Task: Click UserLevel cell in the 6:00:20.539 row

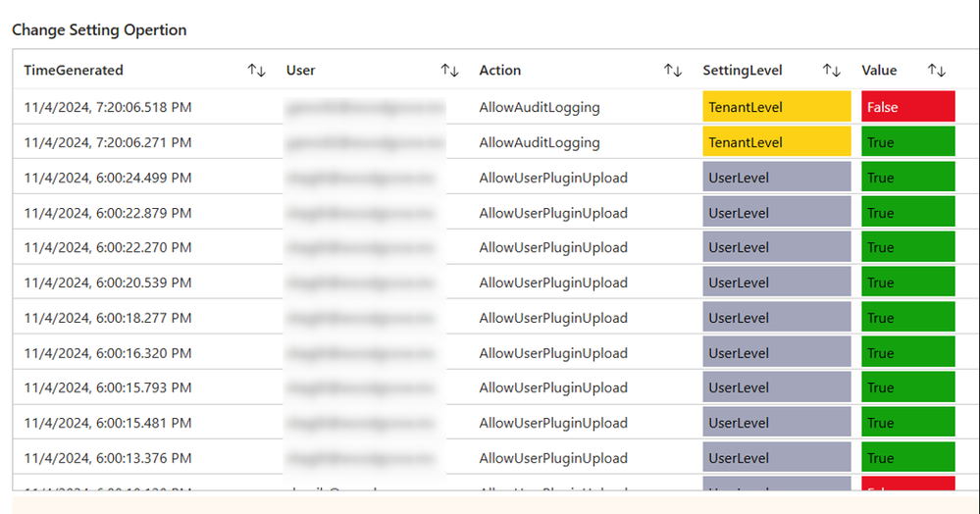Action: (777, 282)
